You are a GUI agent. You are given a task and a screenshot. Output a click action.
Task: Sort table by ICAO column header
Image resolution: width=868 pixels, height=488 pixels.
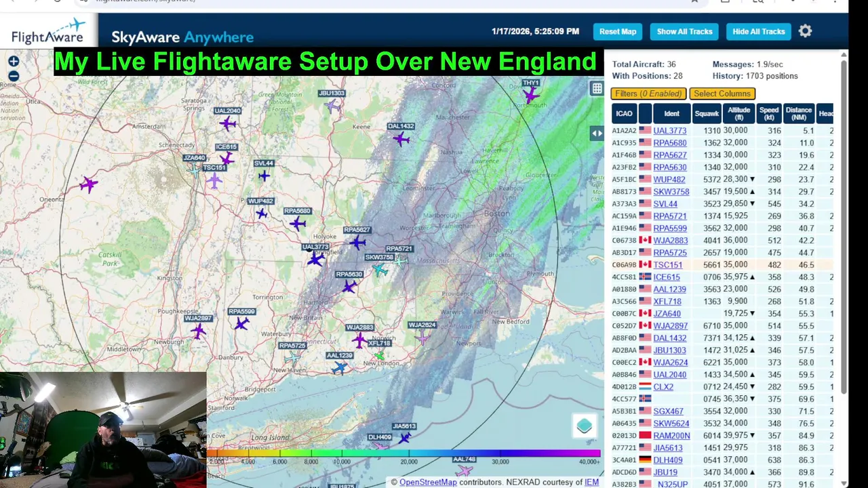point(624,114)
